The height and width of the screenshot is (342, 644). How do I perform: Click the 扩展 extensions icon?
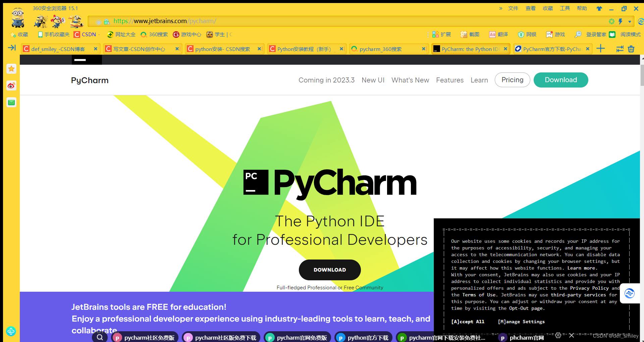pyautogui.click(x=441, y=35)
